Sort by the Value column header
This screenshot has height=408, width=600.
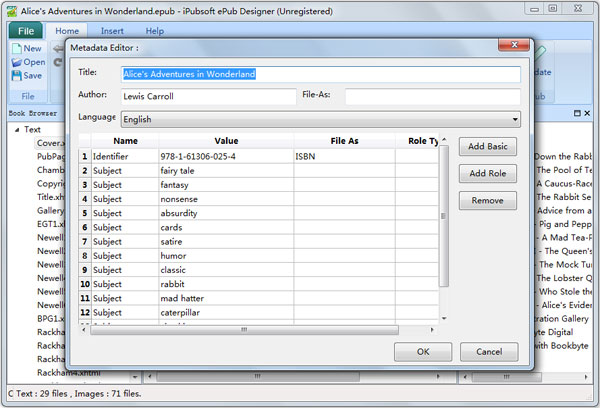point(226,141)
